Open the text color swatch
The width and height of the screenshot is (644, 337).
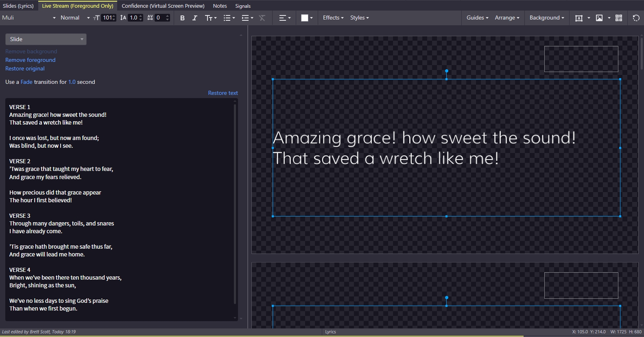[x=307, y=18]
